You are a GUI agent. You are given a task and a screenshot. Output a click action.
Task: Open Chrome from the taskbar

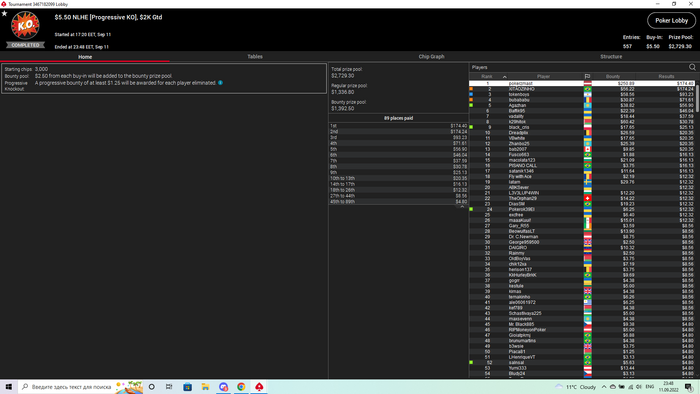(x=241, y=387)
